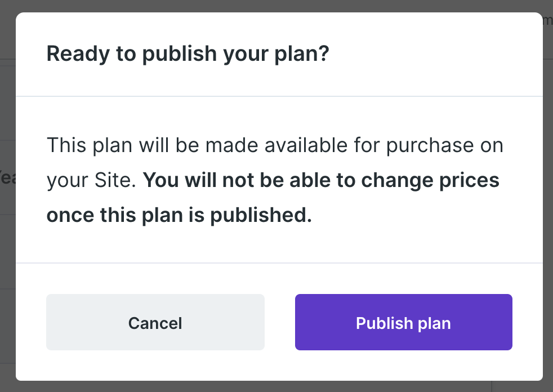553x392 pixels.
Task: Click the "available for purchase" sentence
Action: coord(275,145)
